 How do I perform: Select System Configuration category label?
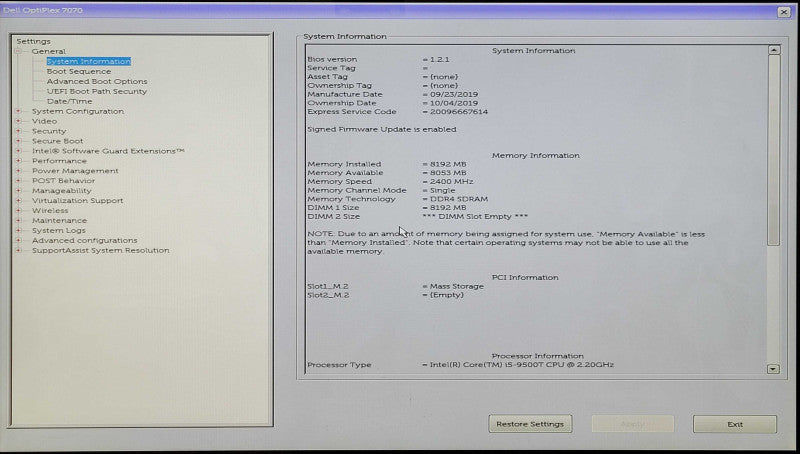coord(78,111)
